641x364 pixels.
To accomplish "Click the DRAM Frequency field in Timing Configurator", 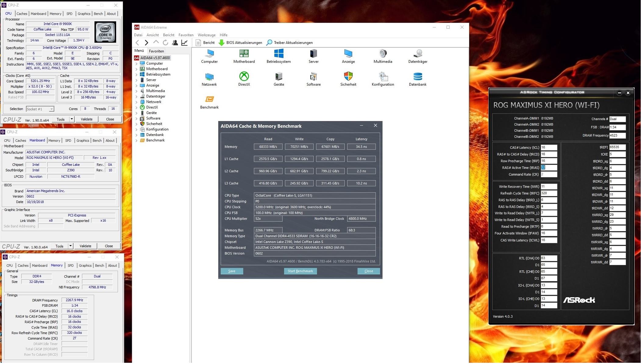I will [617, 136].
